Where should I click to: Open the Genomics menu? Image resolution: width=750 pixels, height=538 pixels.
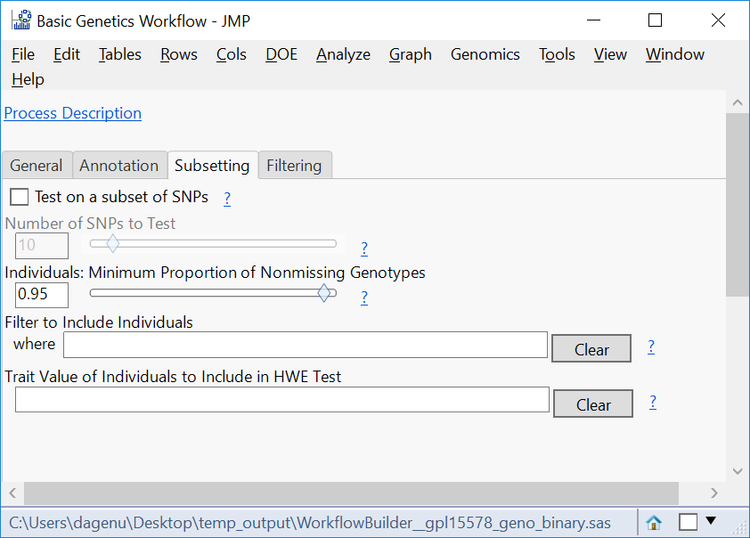click(485, 54)
